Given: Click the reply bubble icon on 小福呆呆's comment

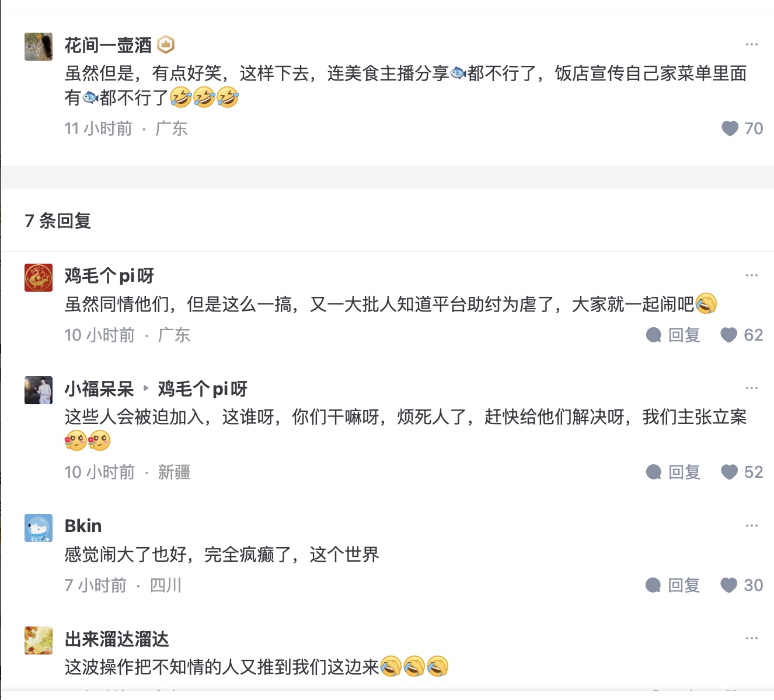Looking at the screenshot, I should (654, 472).
